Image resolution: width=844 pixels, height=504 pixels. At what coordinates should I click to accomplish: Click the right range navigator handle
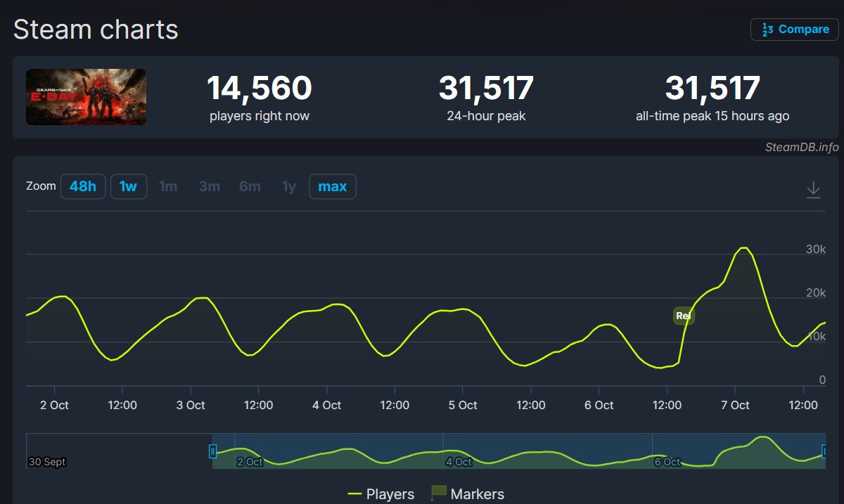(x=824, y=451)
